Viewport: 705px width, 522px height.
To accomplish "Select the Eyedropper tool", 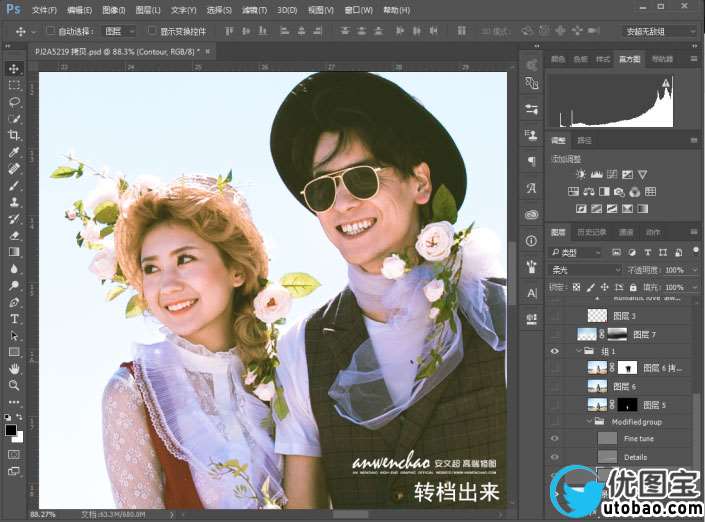I will (x=14, y=152).
